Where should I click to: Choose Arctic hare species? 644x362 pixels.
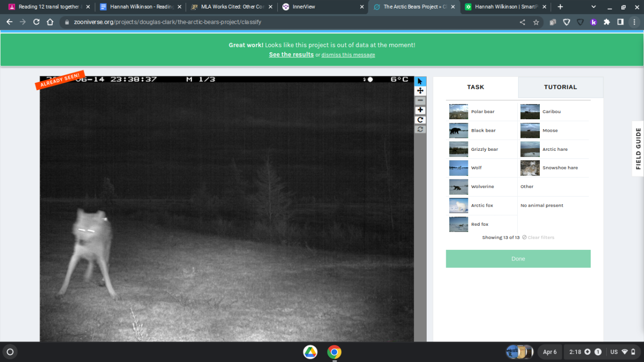553,149
